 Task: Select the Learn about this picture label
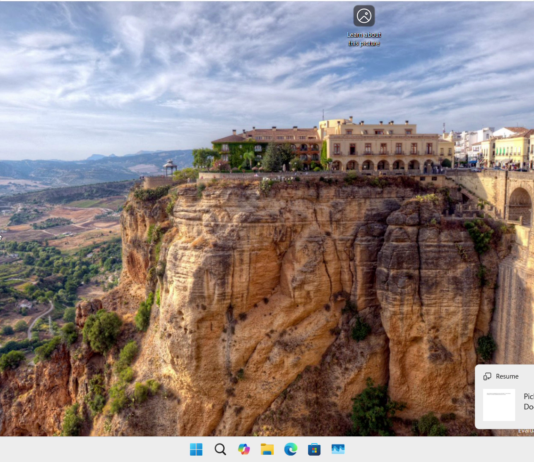(x=364, y=39)
